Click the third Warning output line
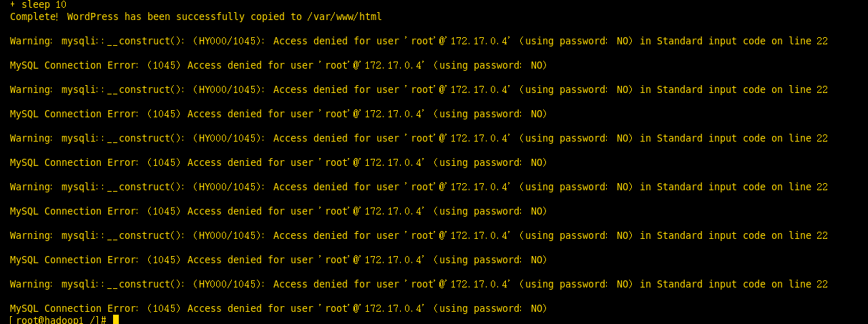 419,139
